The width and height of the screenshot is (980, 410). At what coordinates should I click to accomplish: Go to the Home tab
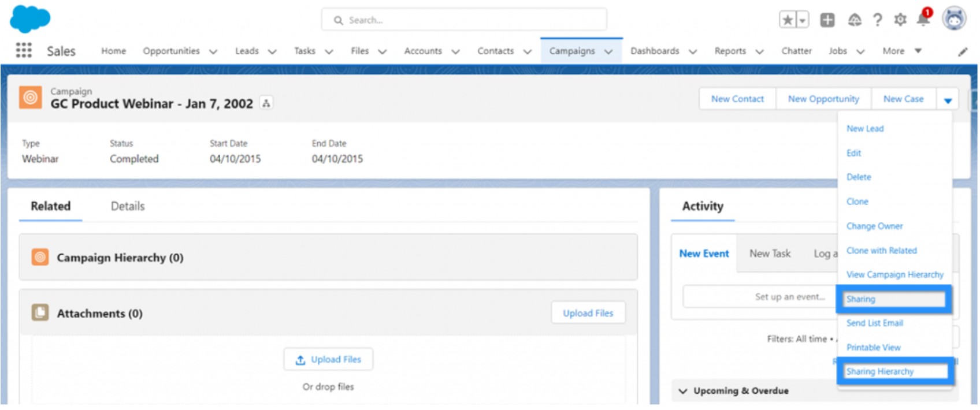click(113, 51)
